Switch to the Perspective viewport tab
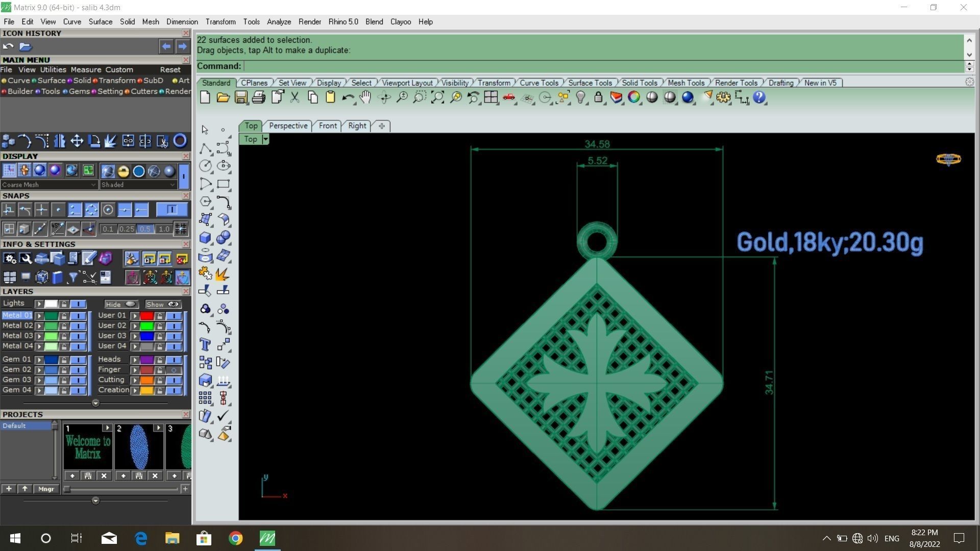The height and width of the screenshot is (551, 980). (288, 126)
